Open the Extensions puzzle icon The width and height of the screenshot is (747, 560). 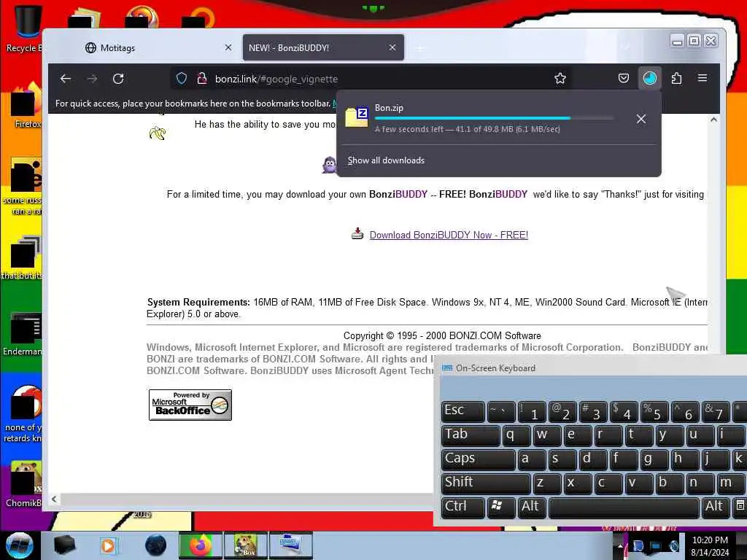coord(676,78)
